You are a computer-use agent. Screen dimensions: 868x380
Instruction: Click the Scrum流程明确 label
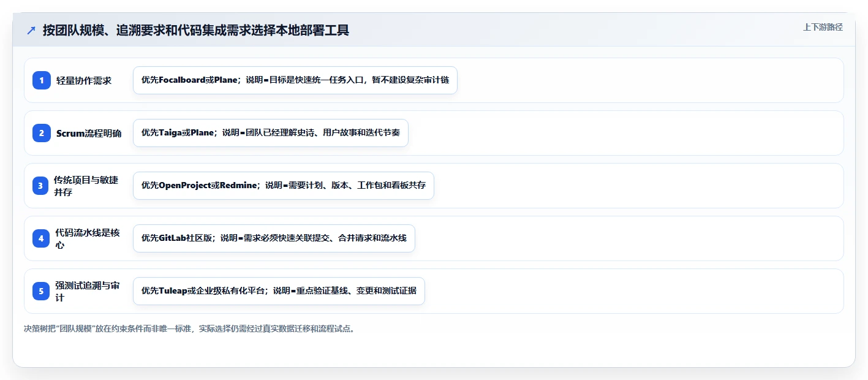click(89, 133)
